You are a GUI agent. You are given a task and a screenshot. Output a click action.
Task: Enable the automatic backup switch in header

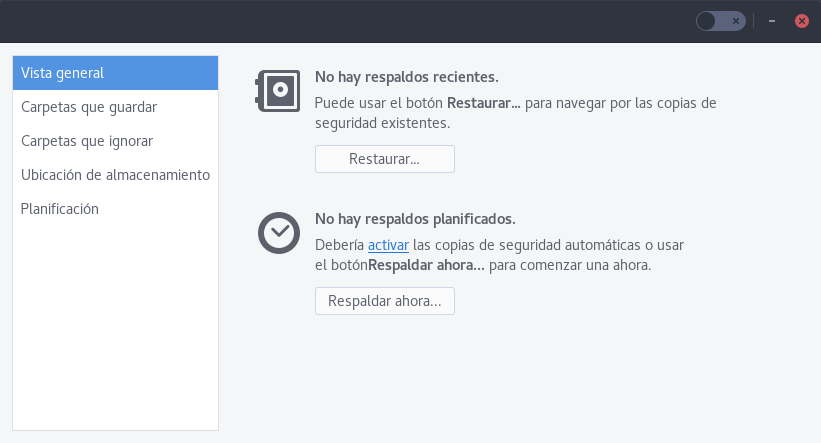click(x=720, y=21)
